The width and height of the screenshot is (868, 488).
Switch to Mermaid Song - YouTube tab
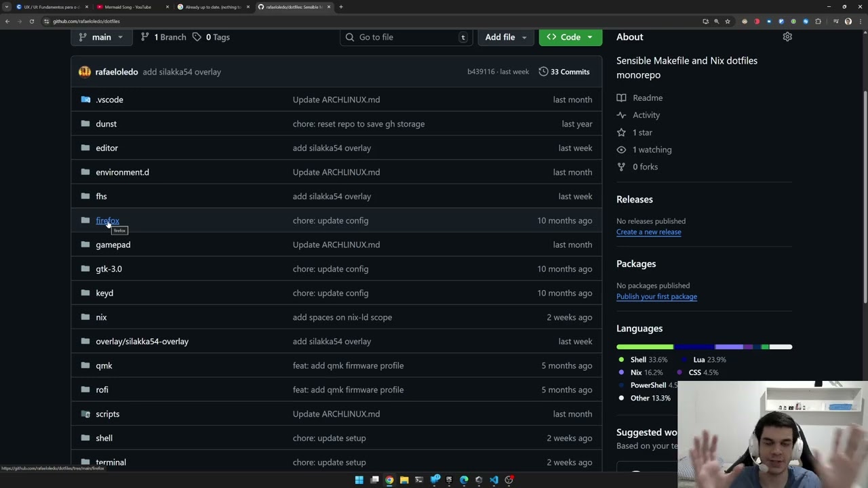[x=129, y=7]
